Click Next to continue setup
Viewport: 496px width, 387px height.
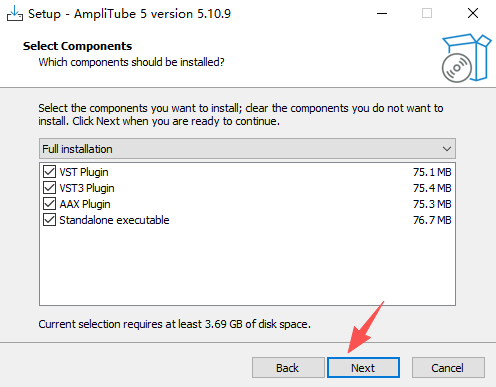coord(363,368)
